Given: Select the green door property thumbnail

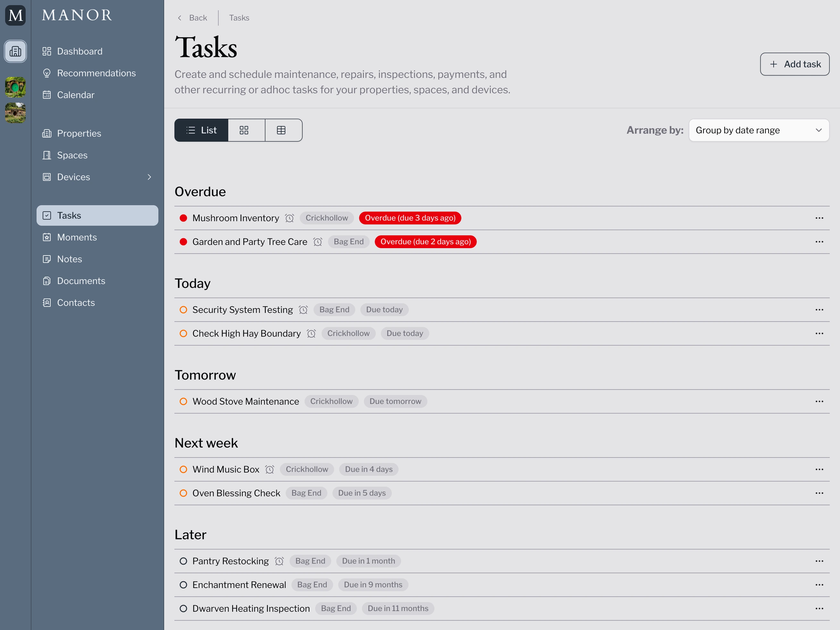Looking at the screenshot, I should coord(15,87).
